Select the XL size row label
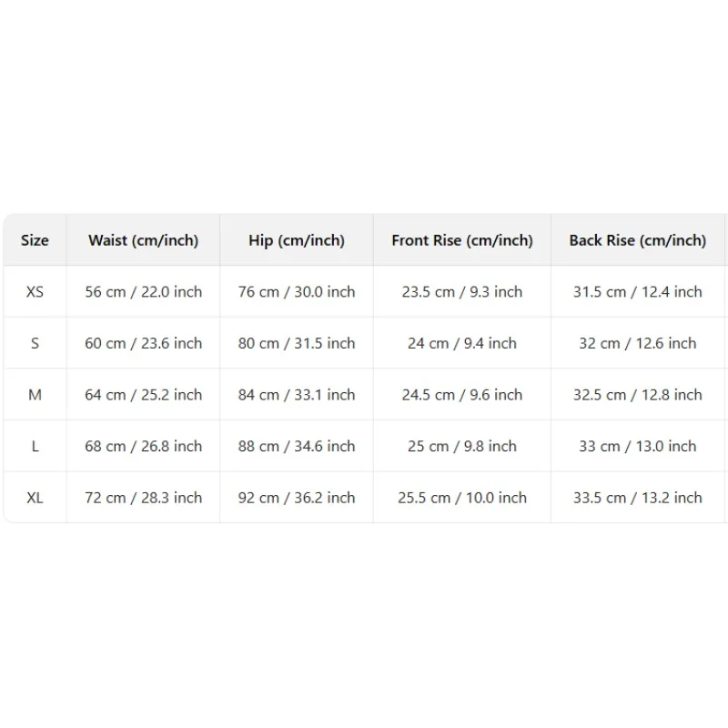Screen dimensions: 728x728 click(x=35, y=498)
